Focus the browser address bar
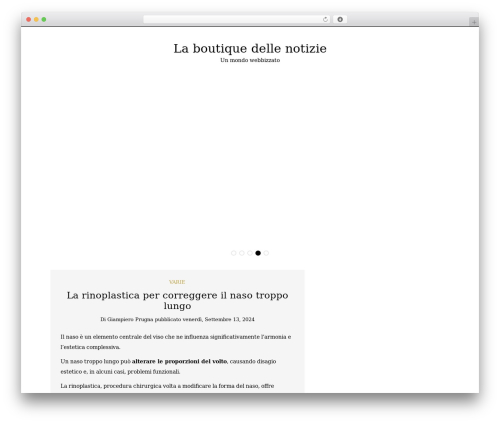The image size is (500, 423). (x=237, y=19)
